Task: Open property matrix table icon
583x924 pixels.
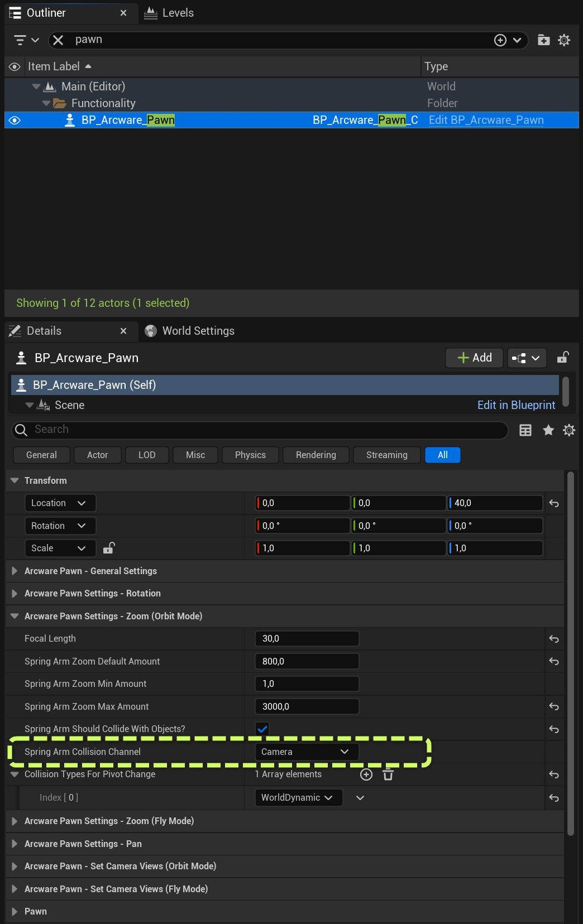Action: point(525,430)
